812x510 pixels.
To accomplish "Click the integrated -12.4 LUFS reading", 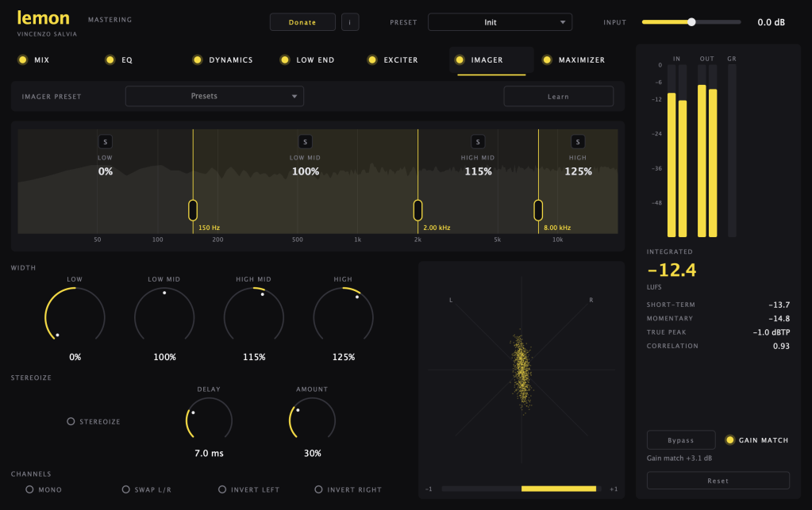I will [x=672, y=270].
